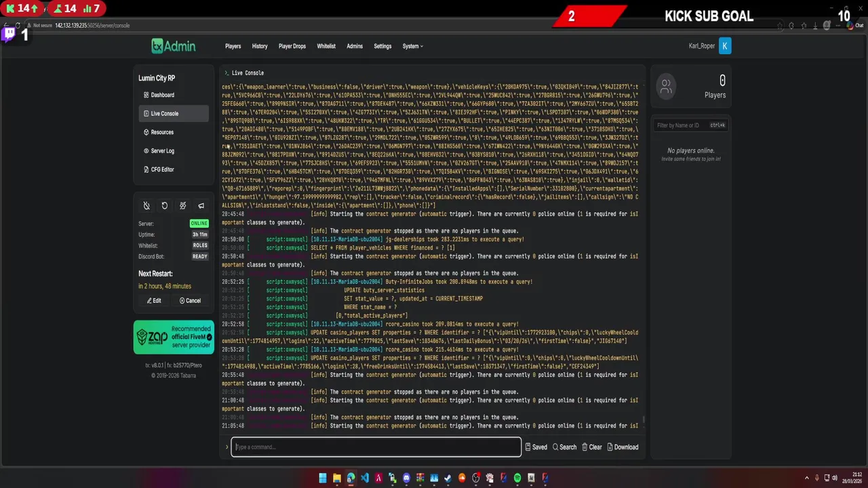Click the browser address bar URL
This screenshot has width=868, height=488.
click(x=92, y=26)
